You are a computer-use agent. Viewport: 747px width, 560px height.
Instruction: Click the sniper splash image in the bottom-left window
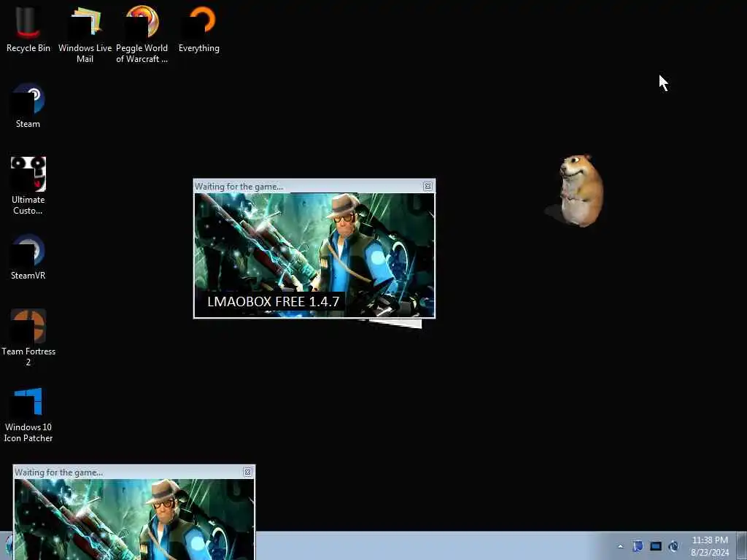point(134,519)
